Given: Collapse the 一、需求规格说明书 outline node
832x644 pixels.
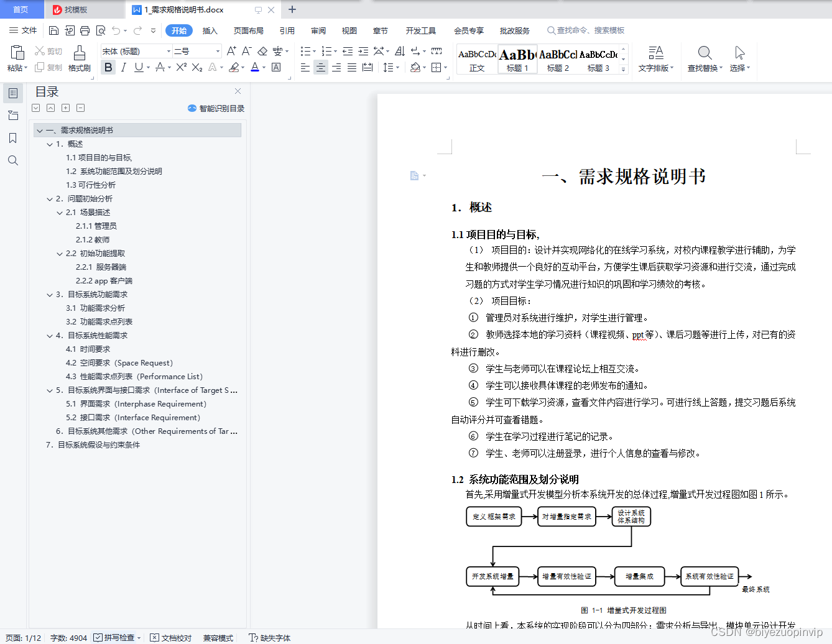Looking at the screenshot, I should (x=40, y=131).
